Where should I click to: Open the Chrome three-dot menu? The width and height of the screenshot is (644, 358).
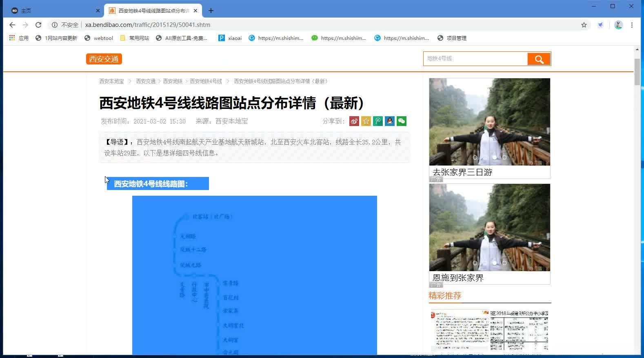point(632,25)
